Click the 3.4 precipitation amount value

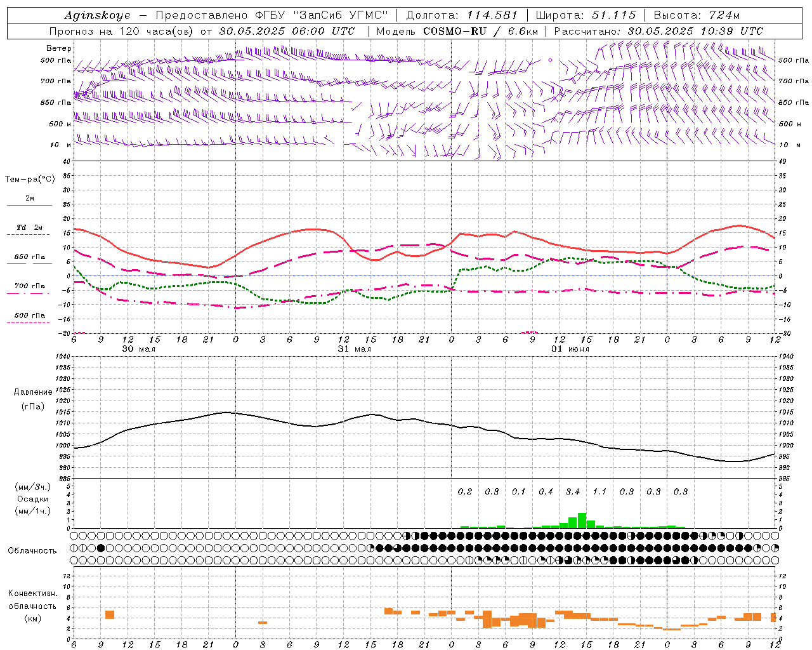pyautogui.click(x=573, y=491)
